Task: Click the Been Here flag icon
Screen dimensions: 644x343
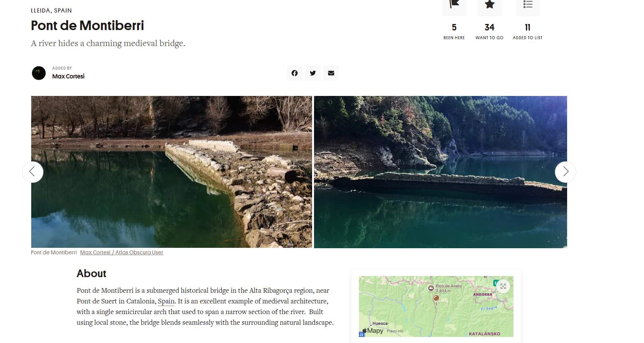Action: point(454,5)
